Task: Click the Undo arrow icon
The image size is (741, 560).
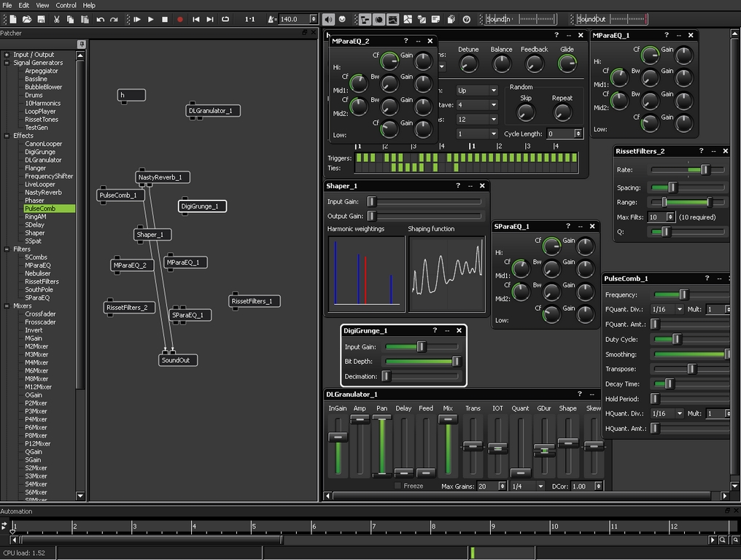Action: (x=101, y=19)
